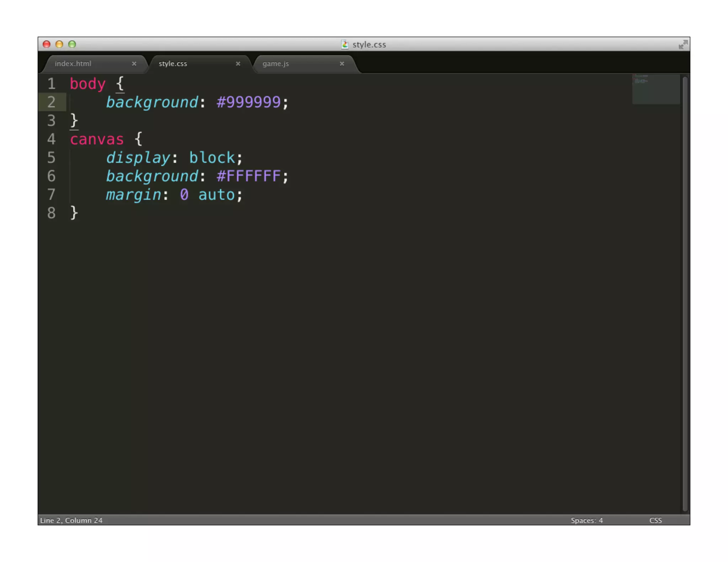Click the background property on line 6
This screenshot has height=562, width=728.
152,177
